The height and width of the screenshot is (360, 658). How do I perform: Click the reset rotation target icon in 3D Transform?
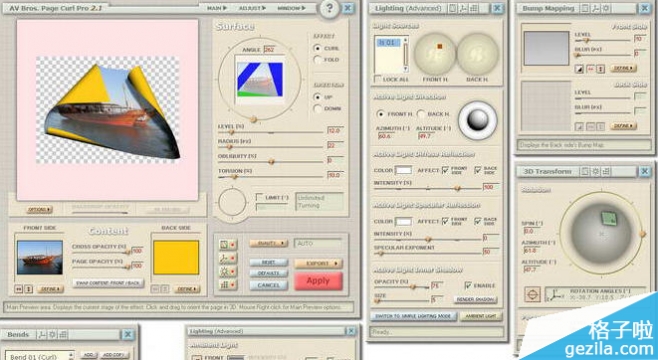point(532,294)
